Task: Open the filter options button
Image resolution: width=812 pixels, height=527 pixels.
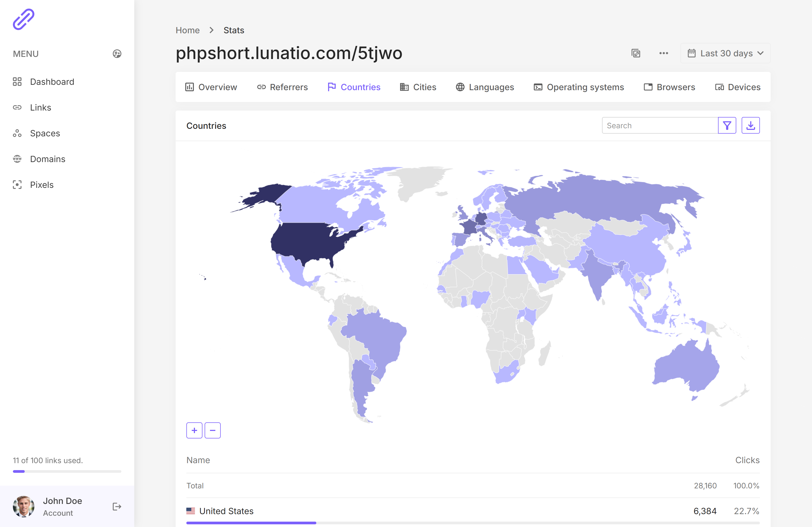Action: [x=727, y=126]
